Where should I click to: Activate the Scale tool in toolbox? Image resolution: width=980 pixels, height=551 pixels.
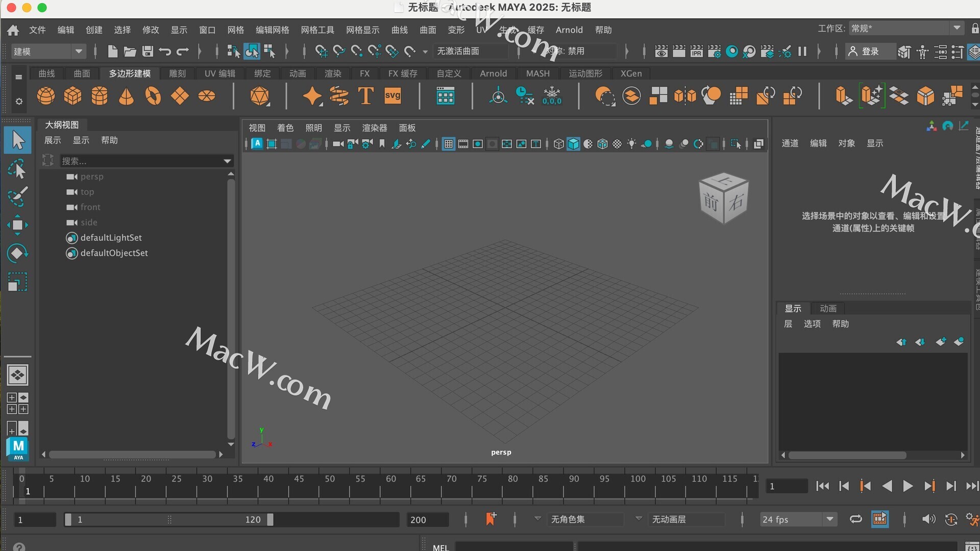[x=17, y=282]
